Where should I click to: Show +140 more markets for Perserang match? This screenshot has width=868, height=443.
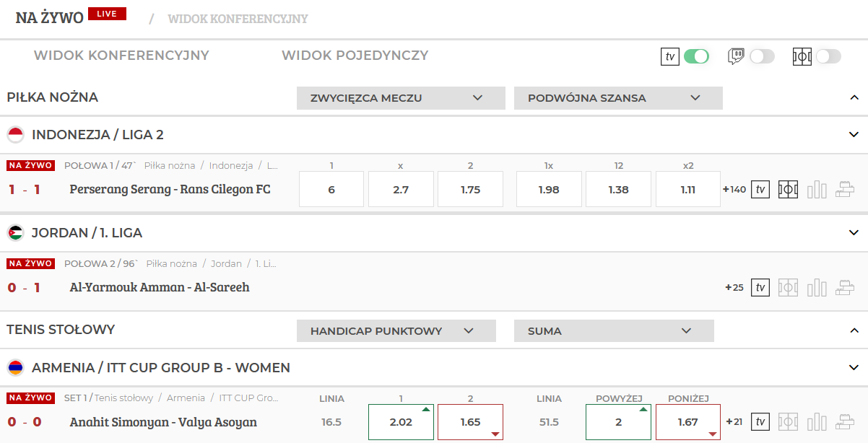[734, 190]
